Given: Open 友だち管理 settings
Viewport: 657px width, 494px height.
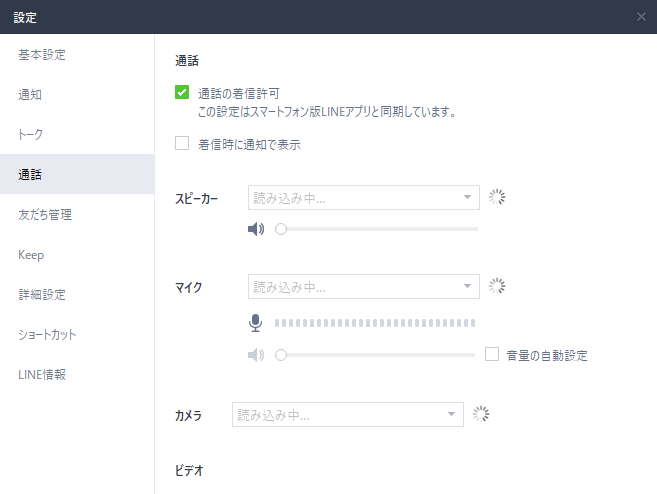Looking at the screenshot, I should pyautogui.click(x=77, y=215).
